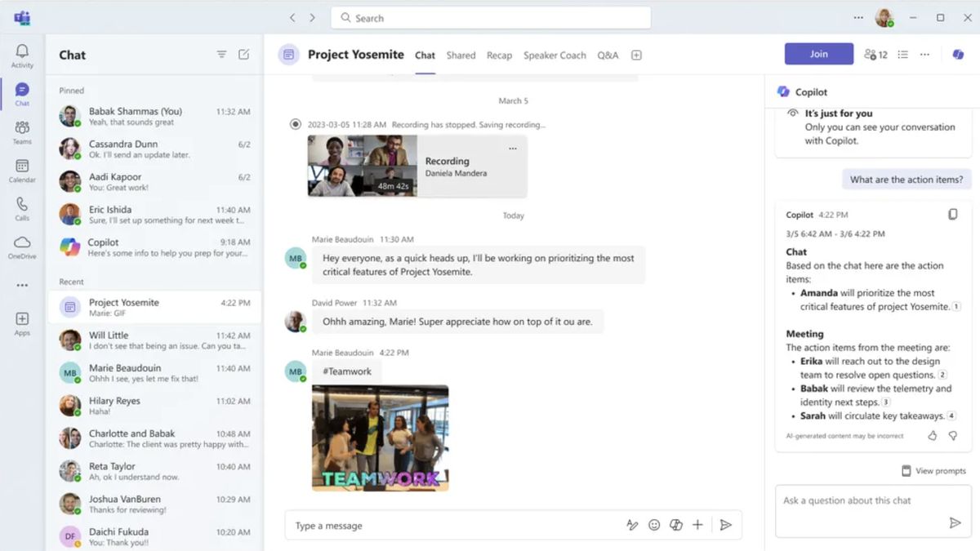The height and width of the screenshot is (551, 980).
Task: Click the Search box
Action: (x=491, y=18)
